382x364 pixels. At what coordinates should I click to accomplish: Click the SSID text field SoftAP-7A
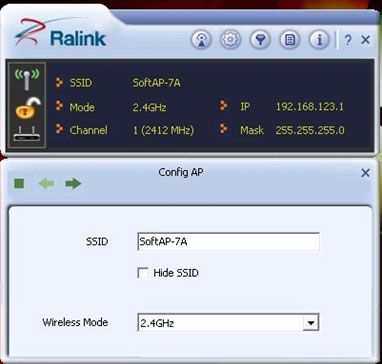coord(228,242)
